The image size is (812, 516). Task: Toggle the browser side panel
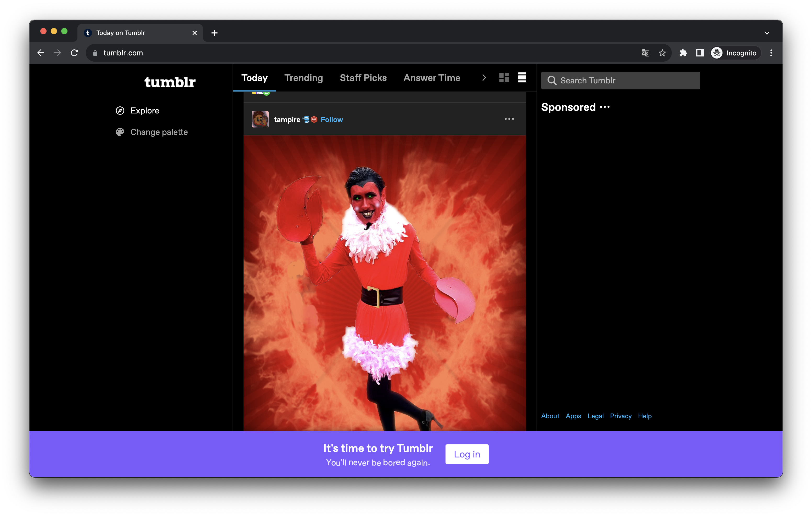700,53
